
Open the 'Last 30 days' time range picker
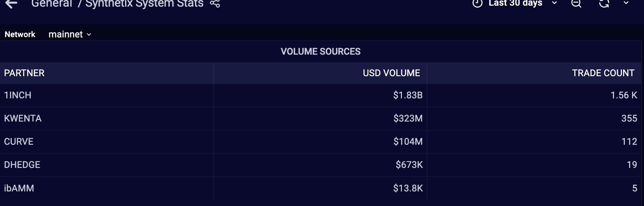pos(515,3)
